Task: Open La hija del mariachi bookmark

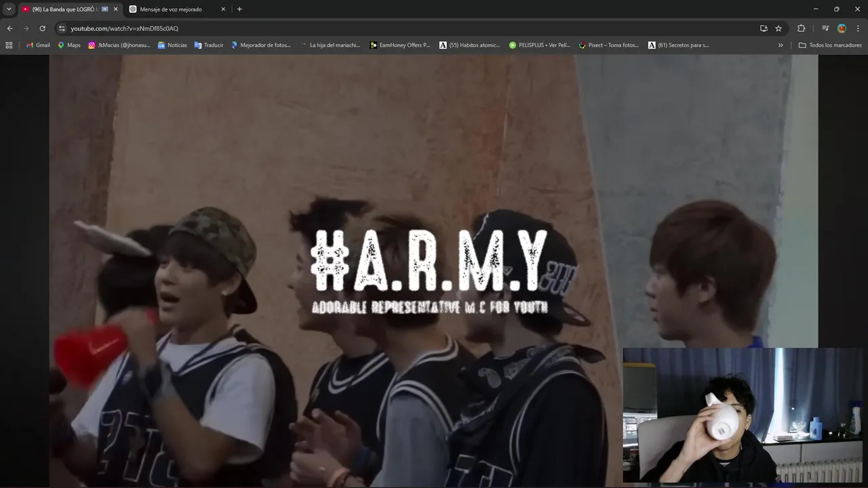Action: 330,45
